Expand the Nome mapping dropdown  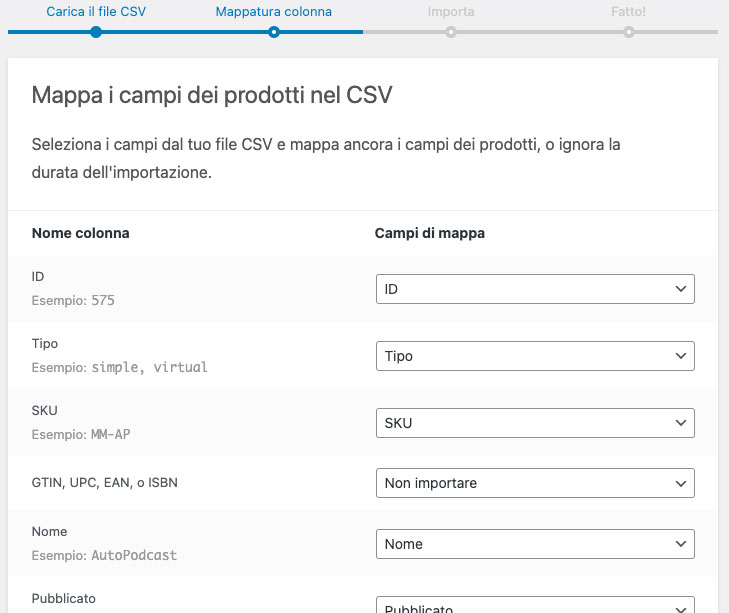point(534,544)
